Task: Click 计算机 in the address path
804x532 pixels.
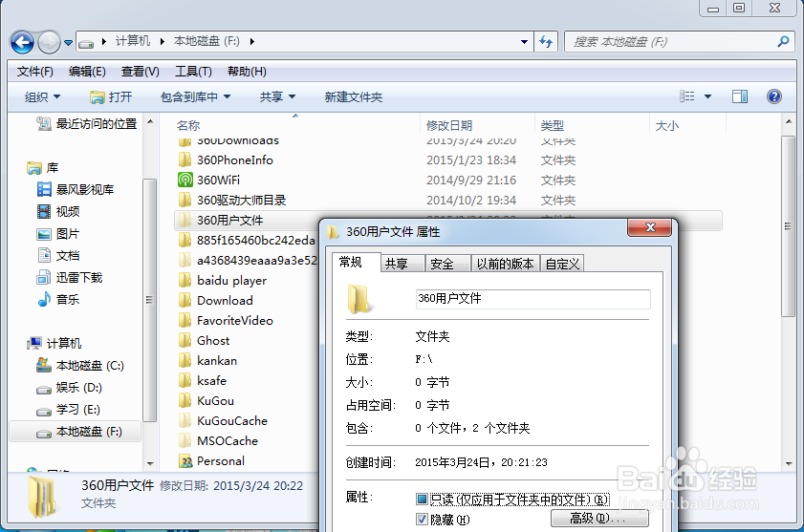Action: point(132,41)
